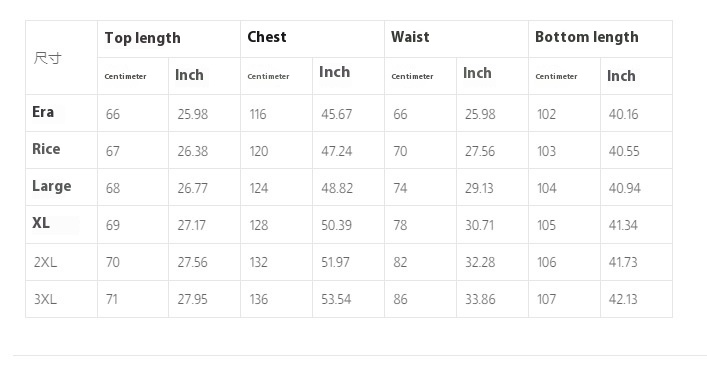Image resolution: width=707 pixels, height=368 pixels.
Task: Click the 尺寸 size header cell
Action: point(47,58)
